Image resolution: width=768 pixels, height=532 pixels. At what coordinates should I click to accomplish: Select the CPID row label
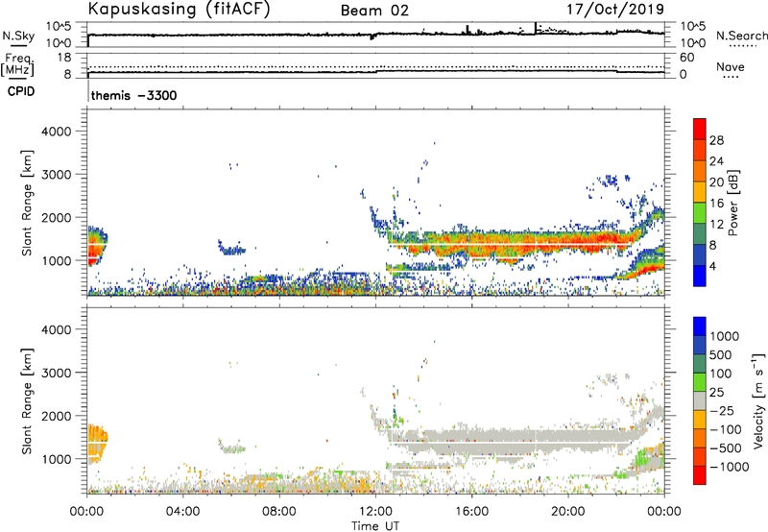21,91
